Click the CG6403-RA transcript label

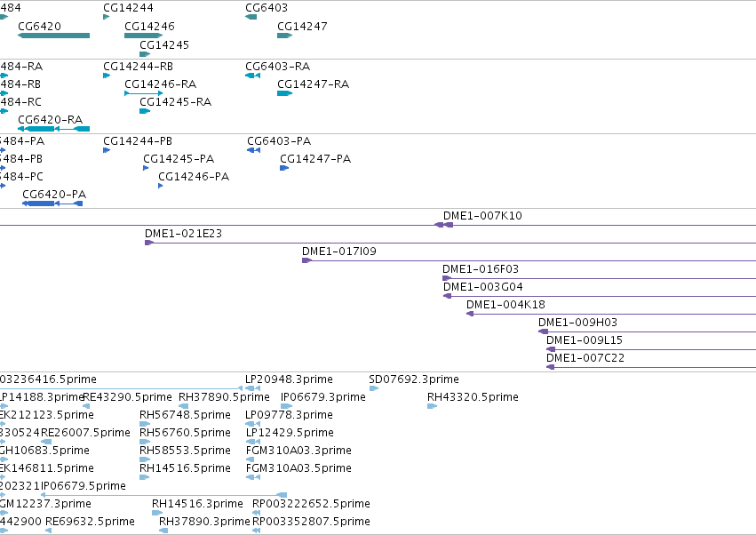click(x=277, y=66)
